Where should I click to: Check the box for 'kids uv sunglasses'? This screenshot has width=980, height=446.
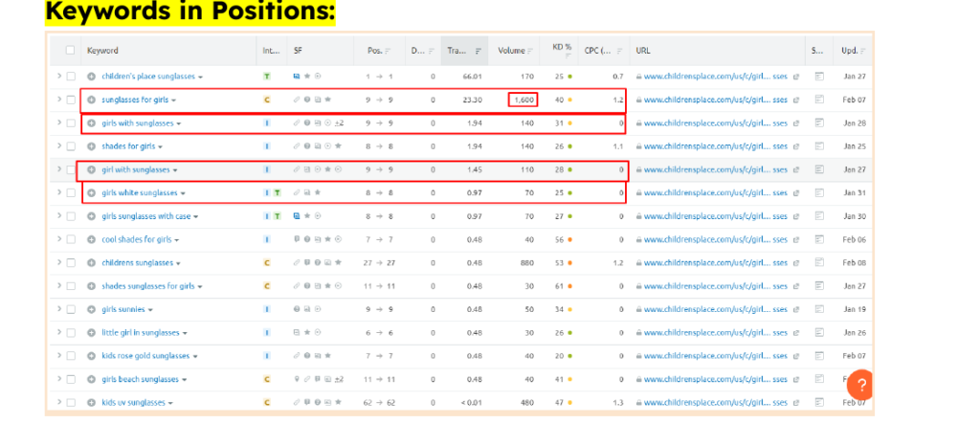tap(71, 403)
